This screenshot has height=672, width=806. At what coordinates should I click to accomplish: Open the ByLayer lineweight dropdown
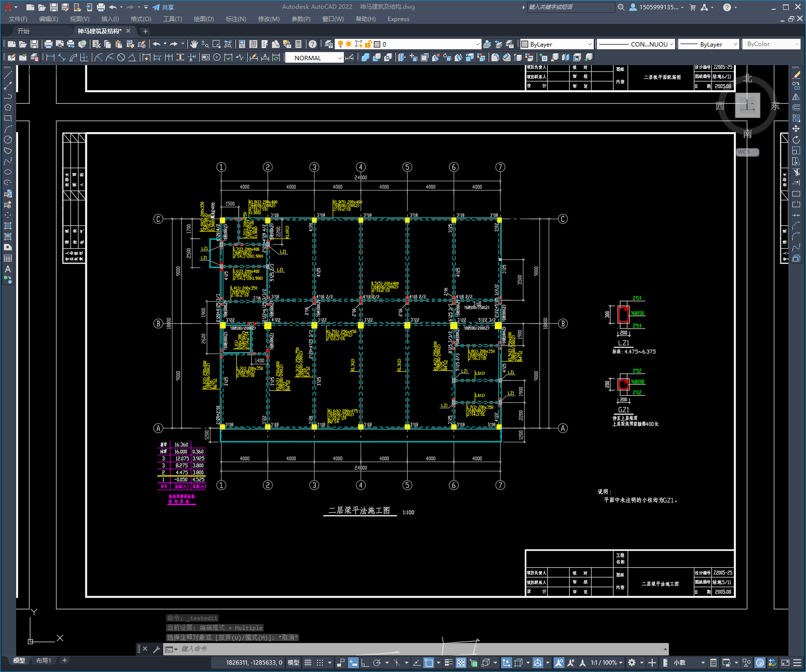tap(708, 44)
